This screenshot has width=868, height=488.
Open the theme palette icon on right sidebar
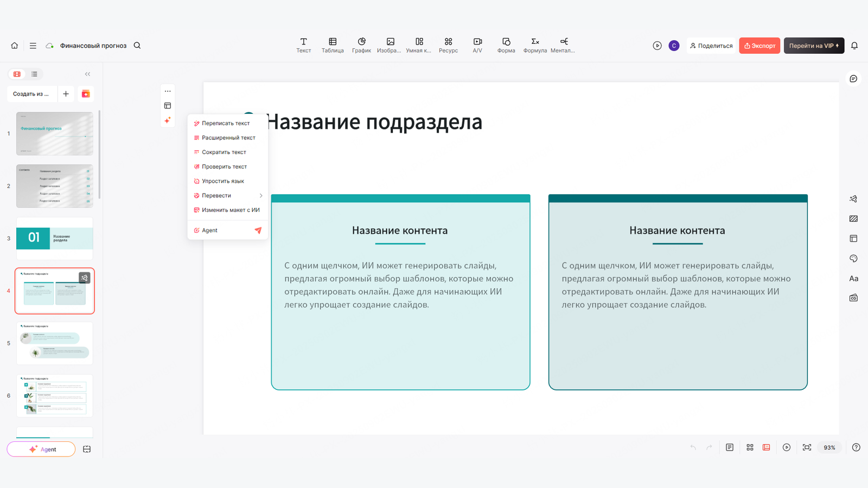click(x=853, y=259)
